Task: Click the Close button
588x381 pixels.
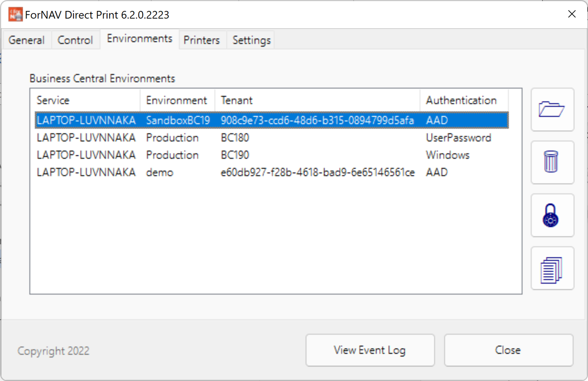Action: pos(508,350)
